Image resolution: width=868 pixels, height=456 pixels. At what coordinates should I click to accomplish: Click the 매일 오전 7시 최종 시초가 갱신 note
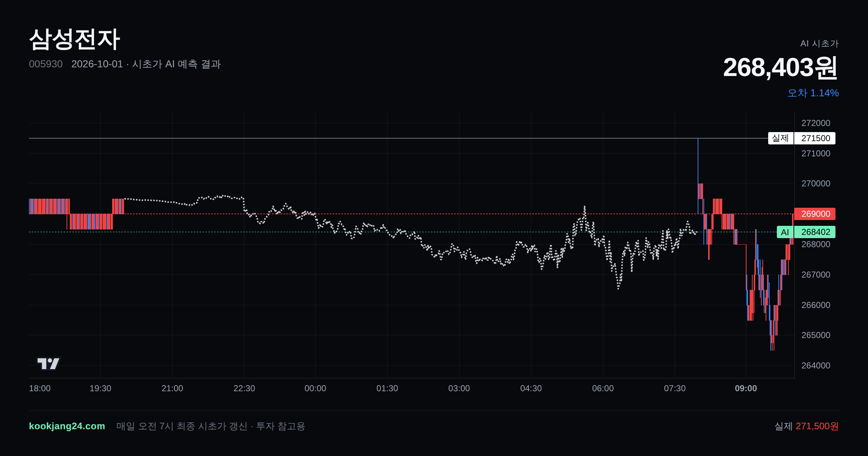tap(211, 426)
